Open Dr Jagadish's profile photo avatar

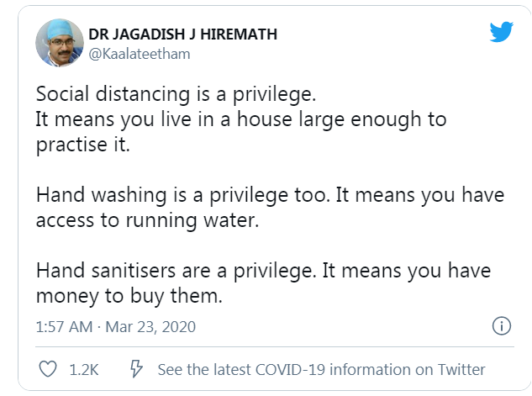60,43
